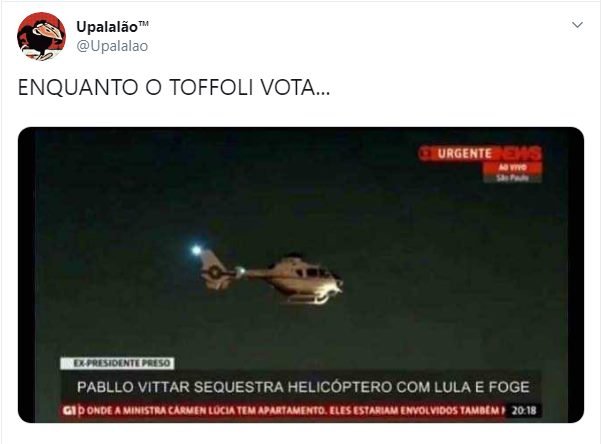Open the helicopter news image

click(x=301, y=275)
